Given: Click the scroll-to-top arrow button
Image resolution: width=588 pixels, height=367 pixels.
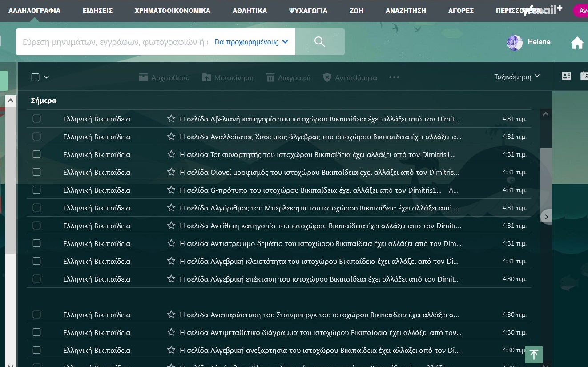Looking at the screenshot, I should (534, 355).
